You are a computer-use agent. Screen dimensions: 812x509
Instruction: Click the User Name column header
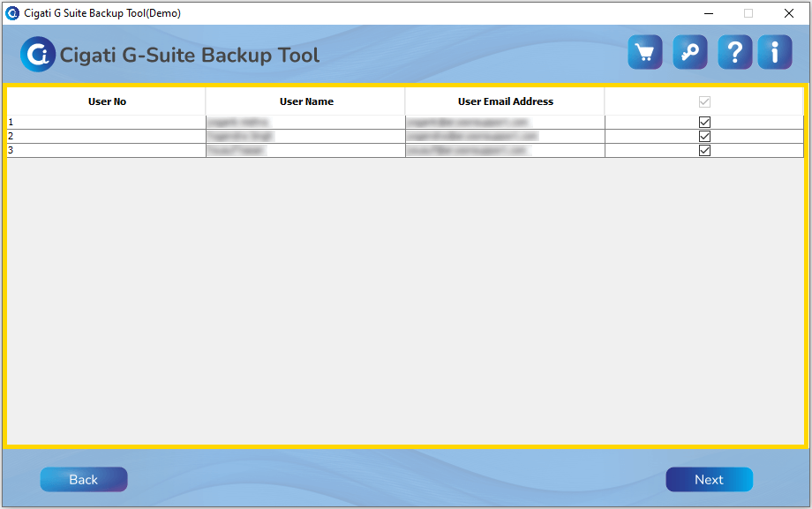306,101
